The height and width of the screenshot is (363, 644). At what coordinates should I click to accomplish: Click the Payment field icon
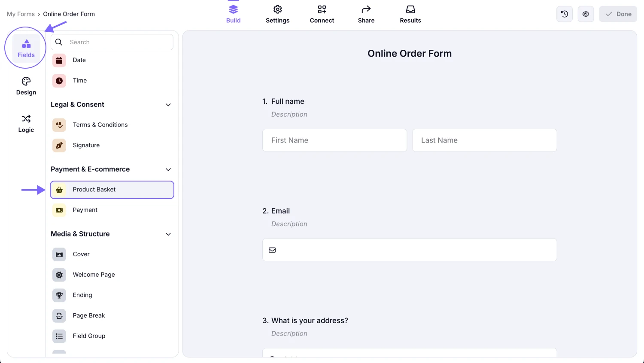tap(59, 210)
